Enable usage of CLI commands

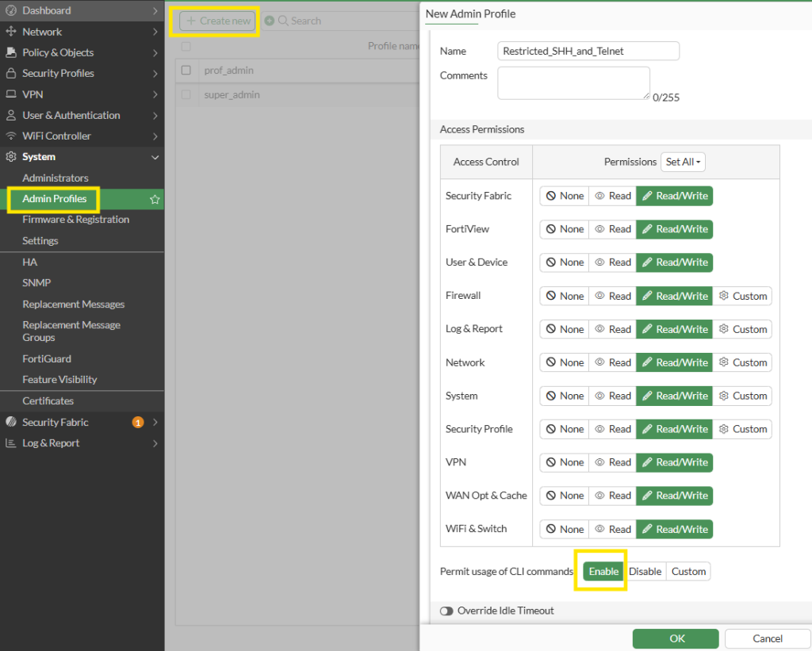[x=603, y=571]
